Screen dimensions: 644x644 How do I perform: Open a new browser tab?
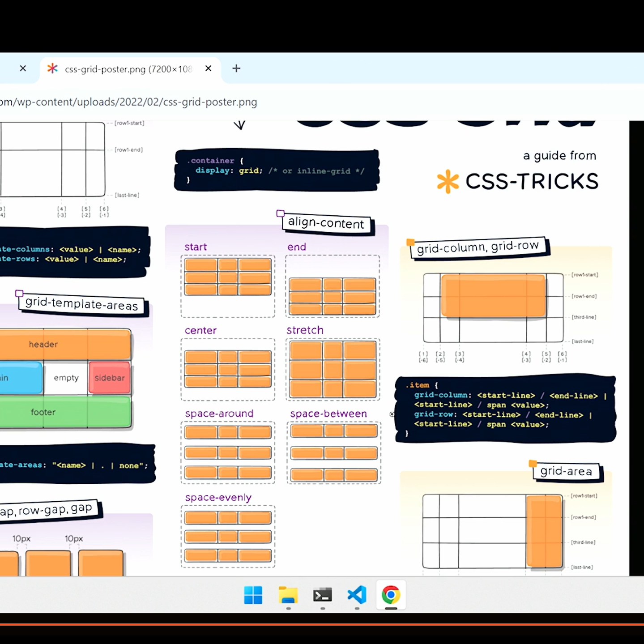point(236,68)
